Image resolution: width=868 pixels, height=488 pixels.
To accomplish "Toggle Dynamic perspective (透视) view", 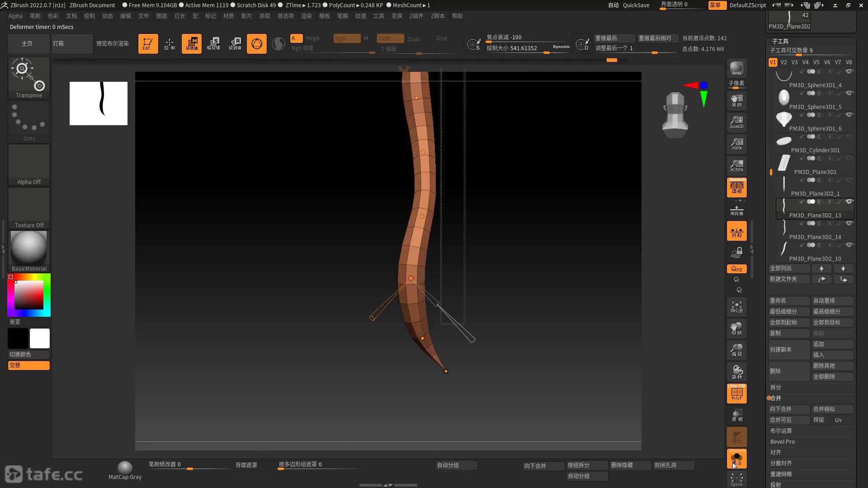I will (736, 188).
